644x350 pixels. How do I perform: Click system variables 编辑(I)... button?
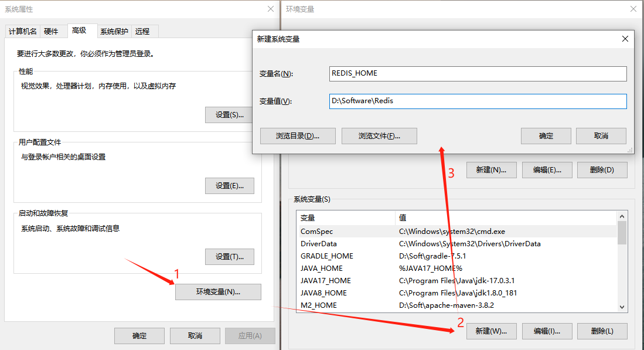(547, 331)
